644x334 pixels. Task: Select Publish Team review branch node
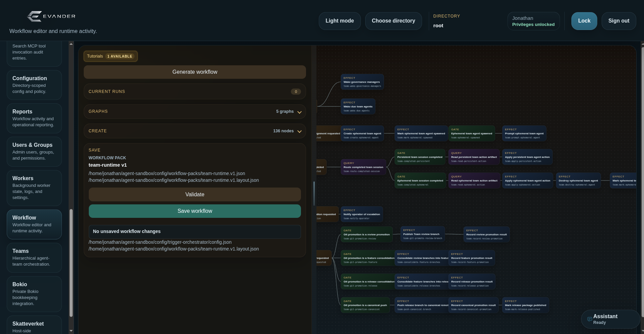coord(423,234)
